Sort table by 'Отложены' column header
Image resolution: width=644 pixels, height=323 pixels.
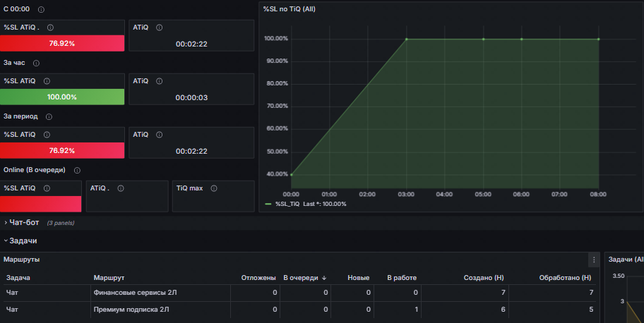coord(258,278)
